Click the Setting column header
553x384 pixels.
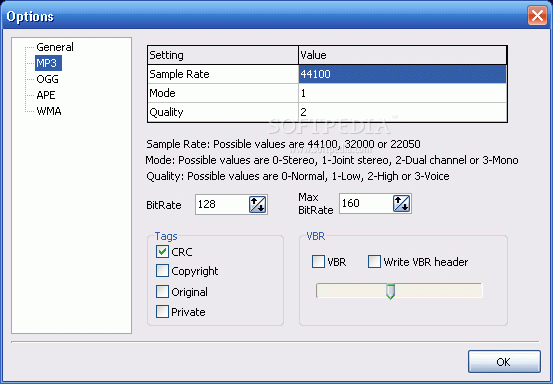click(223, 55)
